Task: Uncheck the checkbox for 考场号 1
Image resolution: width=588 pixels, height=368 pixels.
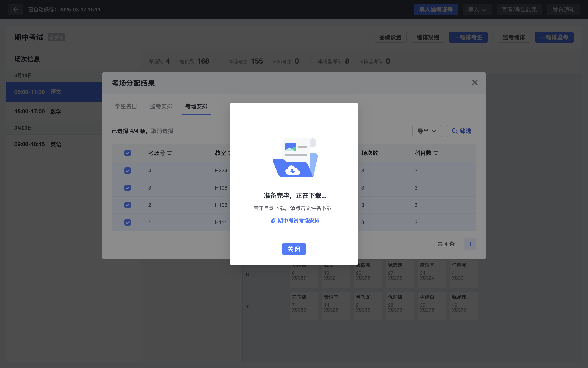Action: [x=128, y=222]
